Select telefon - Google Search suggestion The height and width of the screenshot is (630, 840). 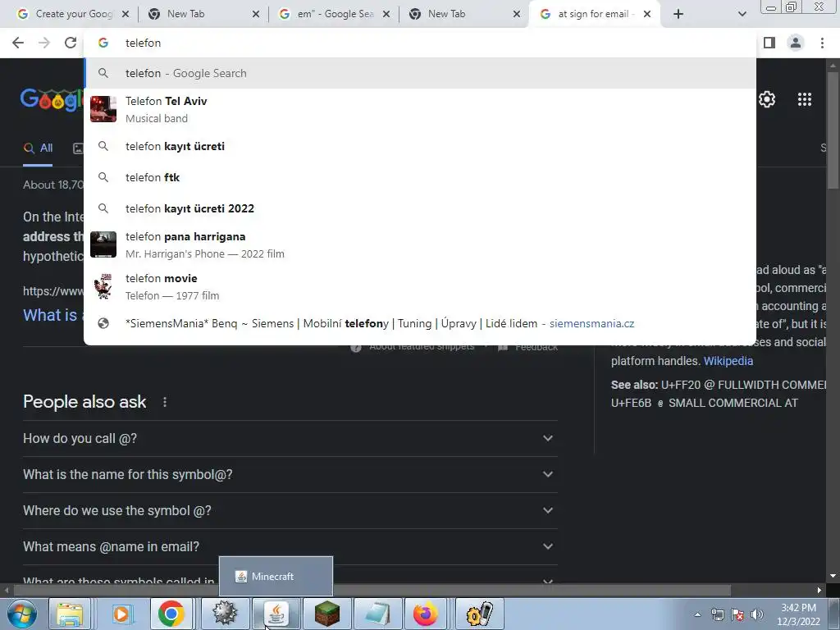coord(420,73)
